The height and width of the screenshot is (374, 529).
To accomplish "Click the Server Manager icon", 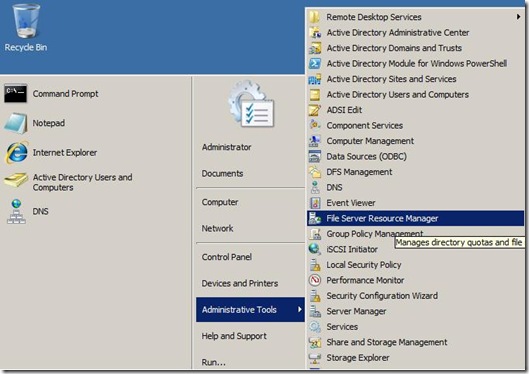I will click(315, 311).
